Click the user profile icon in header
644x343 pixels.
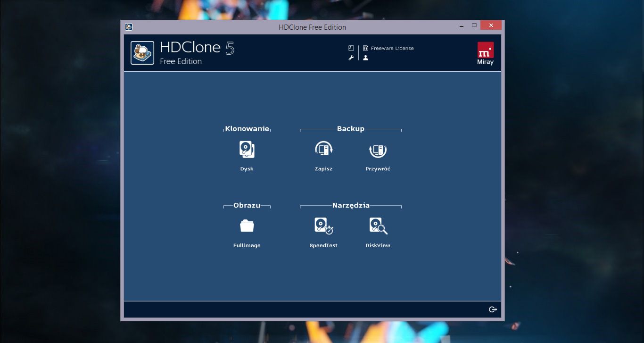pos(365,58)
